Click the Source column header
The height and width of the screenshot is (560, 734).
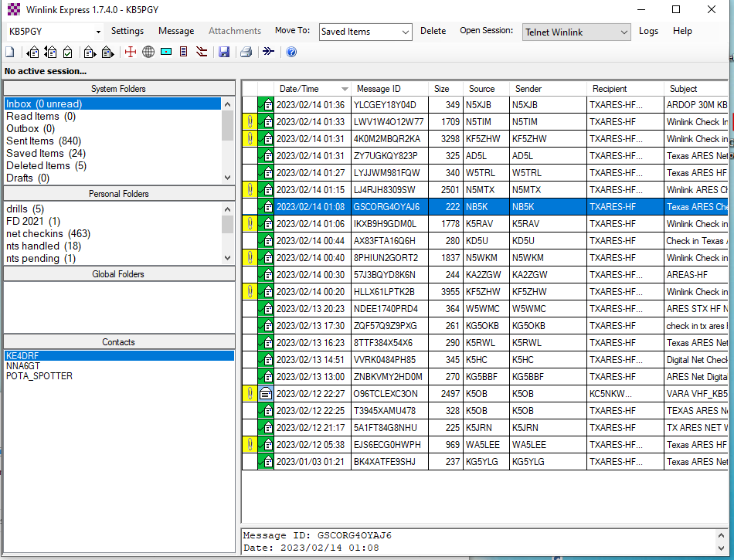point(486,89)
